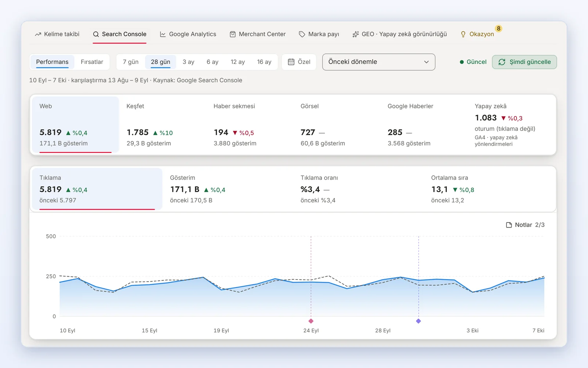Select the Gösterim metric card
Screen dimensions: 588x368
[228, 189]
